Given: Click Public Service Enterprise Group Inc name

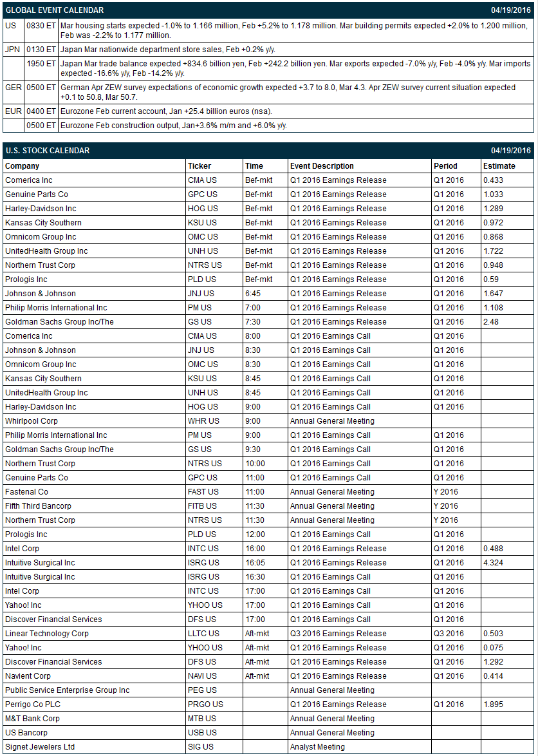Looking at the screenshot, I should 67,690.
